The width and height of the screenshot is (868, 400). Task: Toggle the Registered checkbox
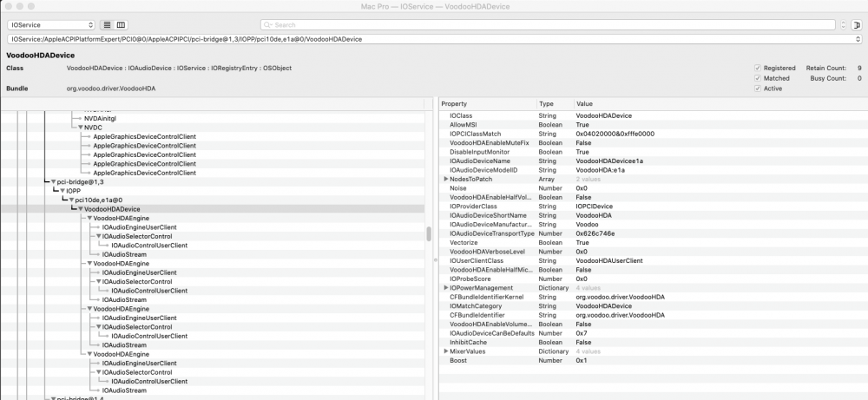757,68
